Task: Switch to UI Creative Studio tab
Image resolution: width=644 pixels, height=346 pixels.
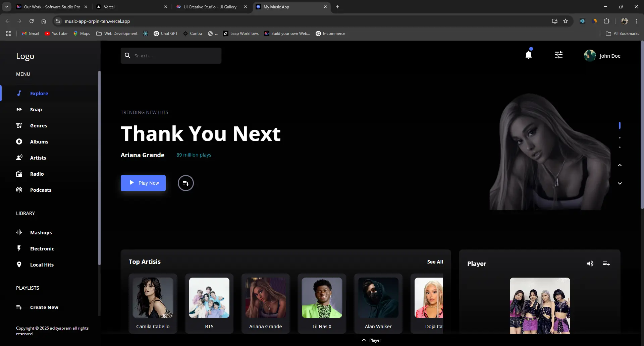Action: pos(211,7)
